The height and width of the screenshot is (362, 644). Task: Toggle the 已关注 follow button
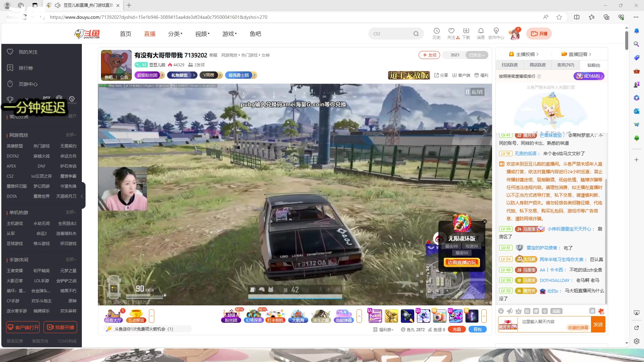tap(477, 55)
